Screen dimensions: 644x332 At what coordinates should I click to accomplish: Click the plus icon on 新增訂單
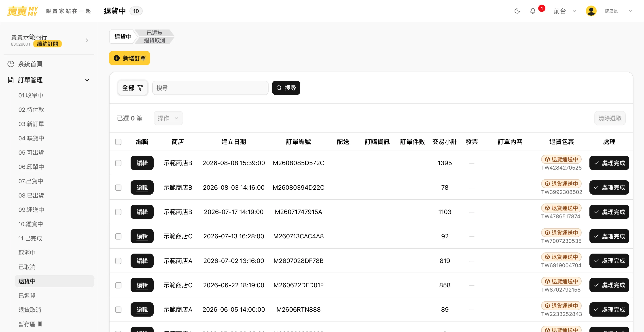tap(117, 58)
